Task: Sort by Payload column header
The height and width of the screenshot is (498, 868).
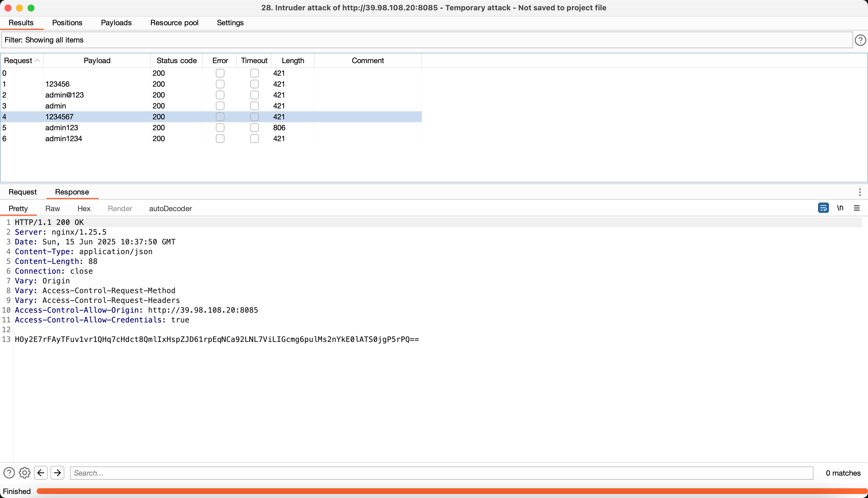Action: click(x=97, y=61)
